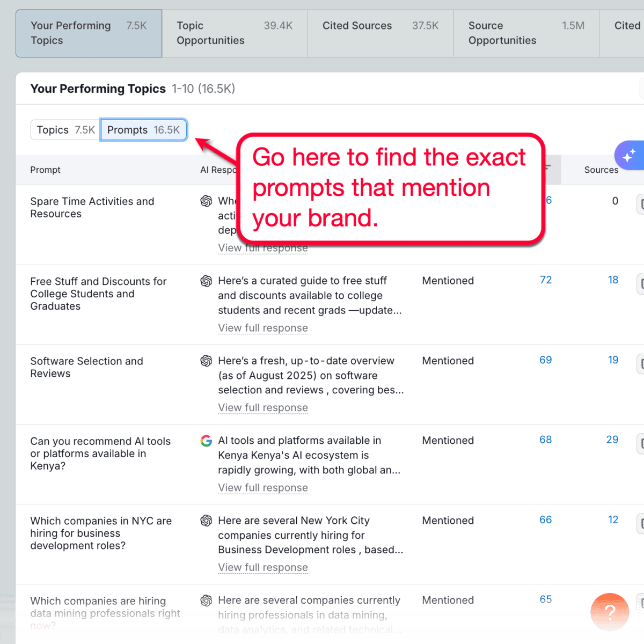Screen dimensions: 644x644
Task: Click the ChatGPT icon on Software Selection row
Action: click(x=207, y=361)
